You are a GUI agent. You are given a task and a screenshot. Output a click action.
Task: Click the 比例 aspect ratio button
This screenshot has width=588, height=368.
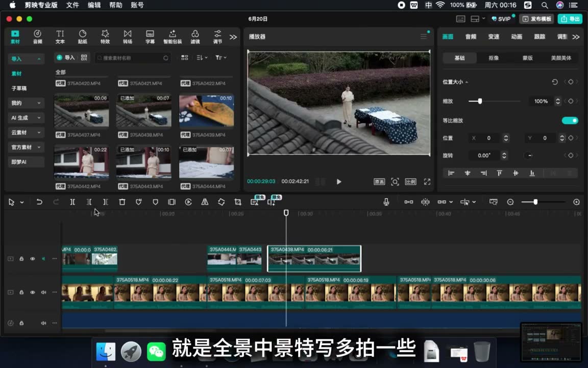tap(410, 182)
